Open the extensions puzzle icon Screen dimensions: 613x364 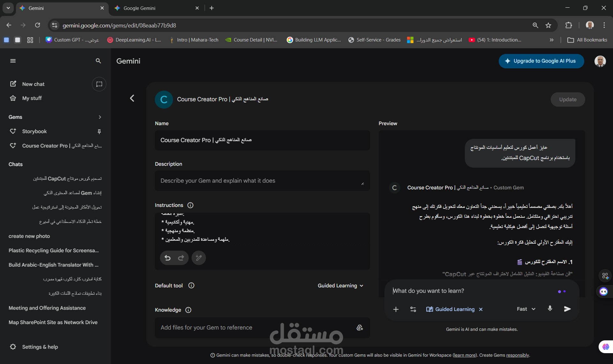coord(569,25)
